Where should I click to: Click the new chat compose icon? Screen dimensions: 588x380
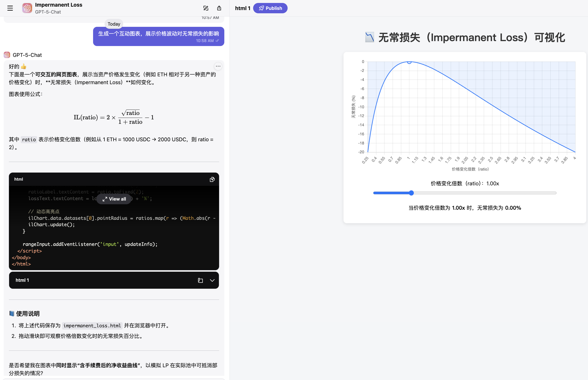(x=206, y=8)
